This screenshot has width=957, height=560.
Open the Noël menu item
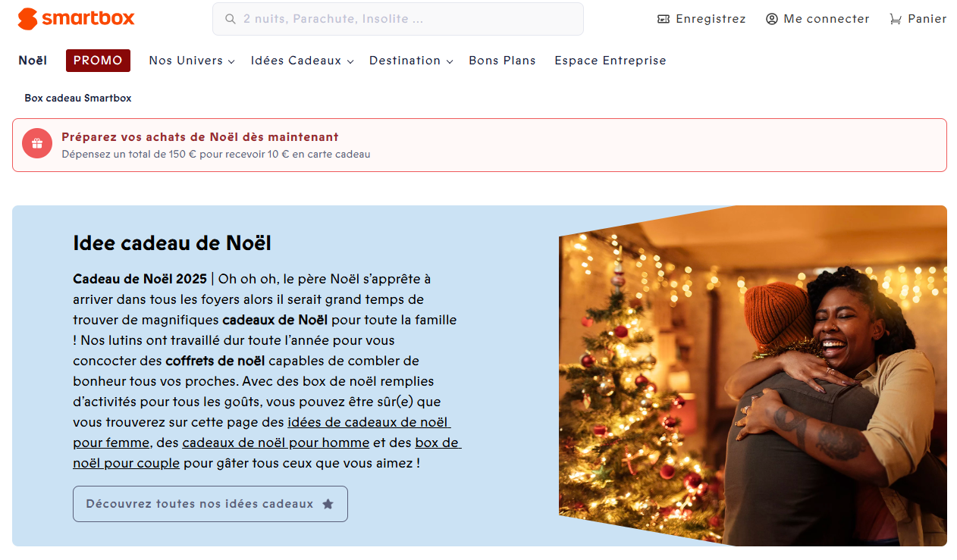point(33,61)
